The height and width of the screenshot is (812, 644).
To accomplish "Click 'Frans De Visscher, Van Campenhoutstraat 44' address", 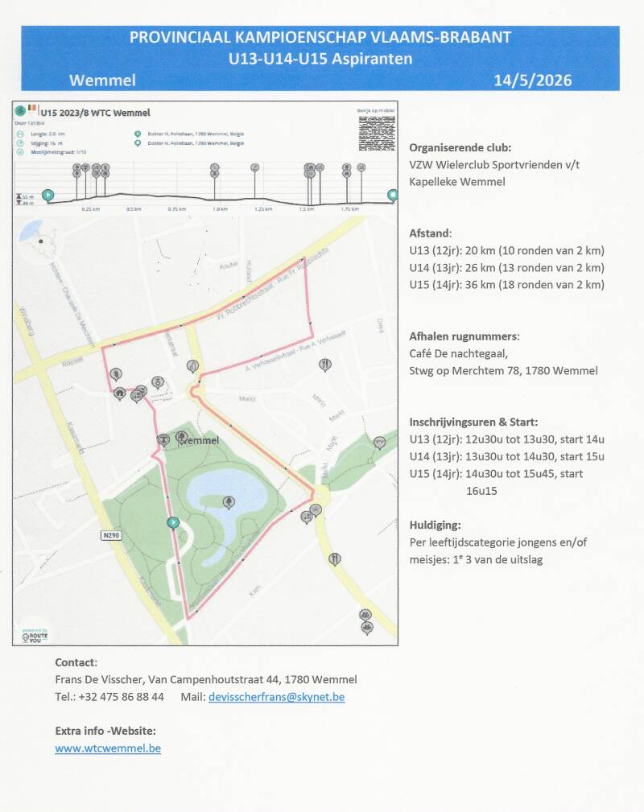I will (x=167, y=680).
